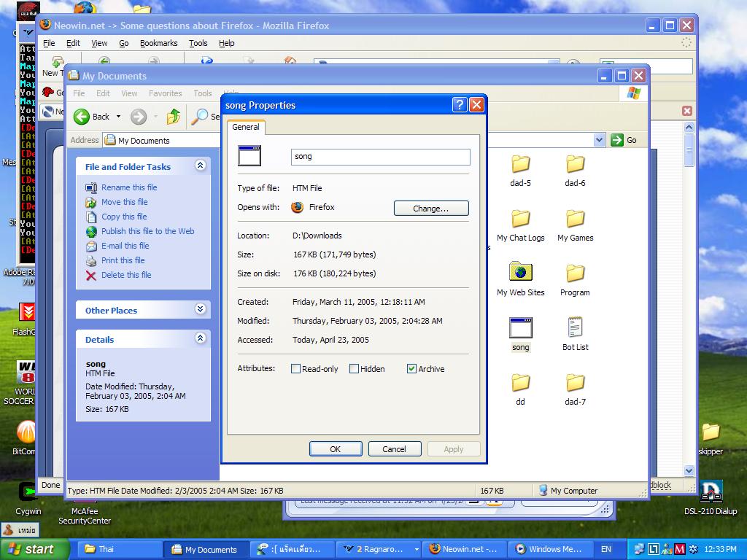This screenshot has width=747, height=560.
Task: Uncheck the Archive attribute
Action: click(412, 369)
